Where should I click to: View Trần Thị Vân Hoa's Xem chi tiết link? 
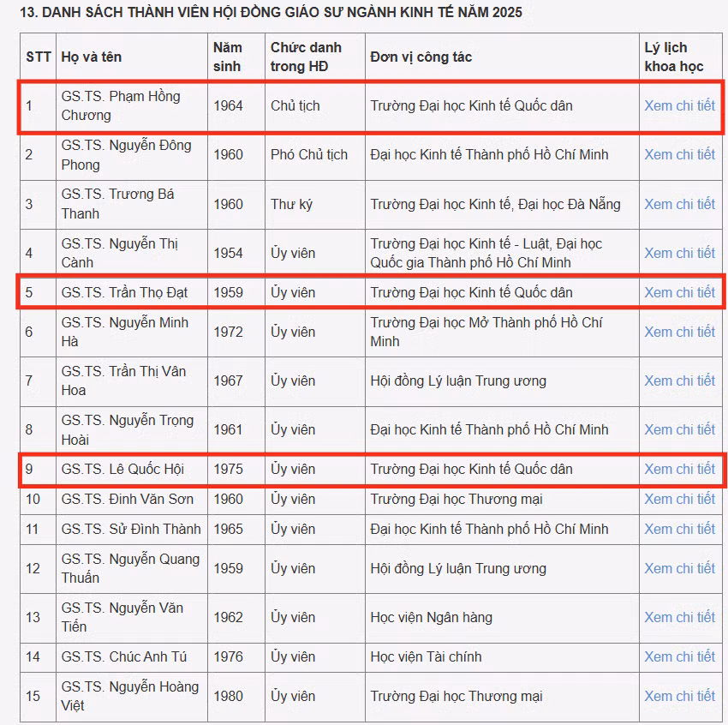(680, 380)
